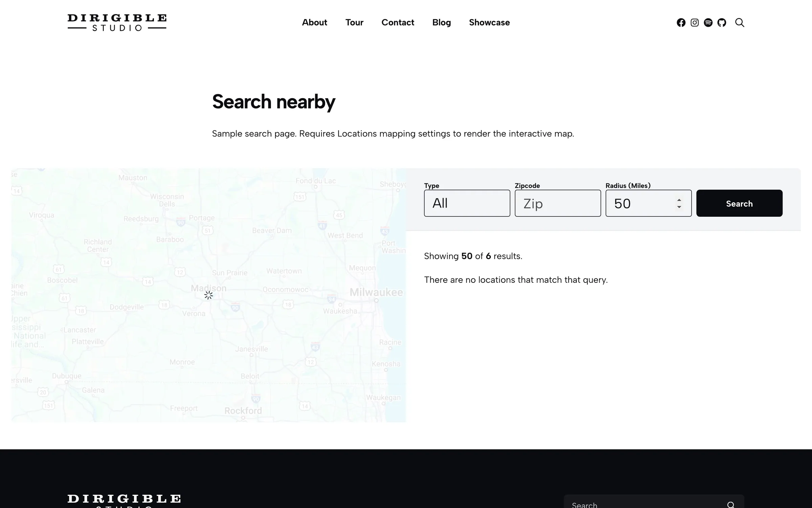Open the GitHub social icon
Viewport: 812px width, 508px height.
722,22
